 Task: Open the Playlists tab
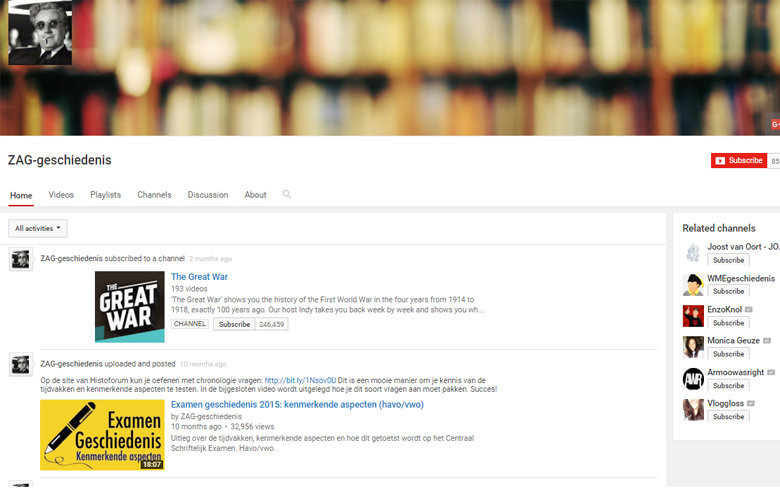coord(105,195)
